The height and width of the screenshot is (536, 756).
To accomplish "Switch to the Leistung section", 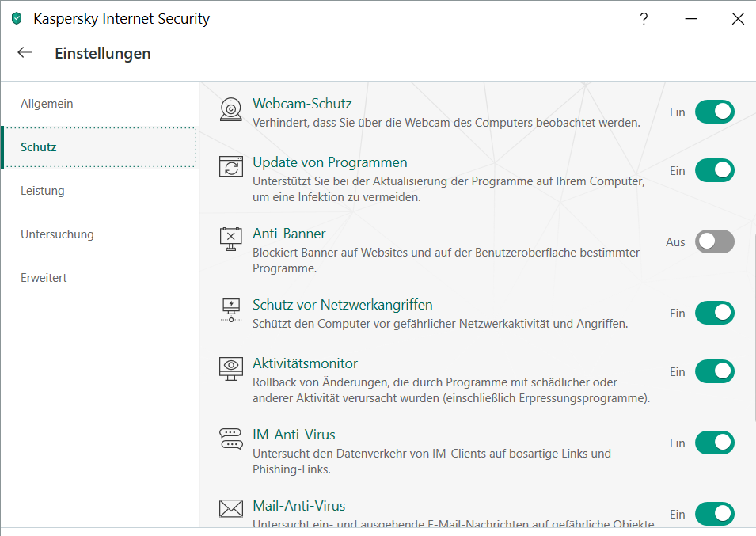I will click(43, 191).
